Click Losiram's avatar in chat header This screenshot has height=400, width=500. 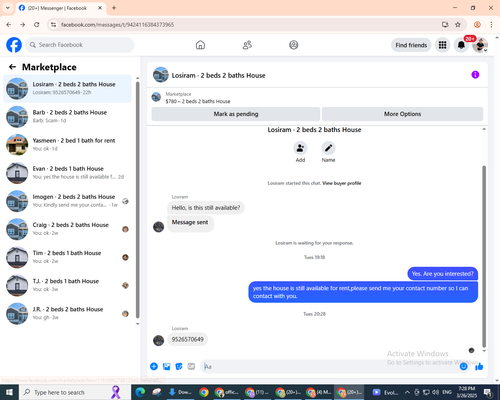tap(161, 75)
